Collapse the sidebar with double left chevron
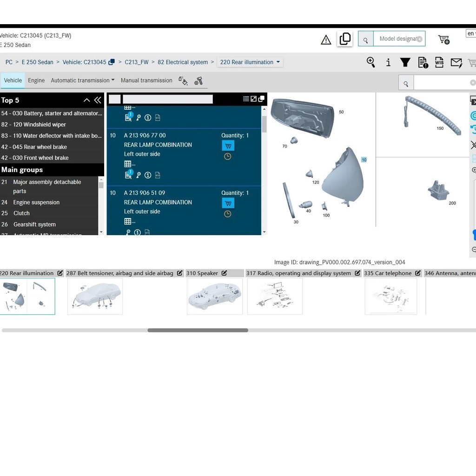The width and height of the screenshot is (476, 476). pos(98,100)
